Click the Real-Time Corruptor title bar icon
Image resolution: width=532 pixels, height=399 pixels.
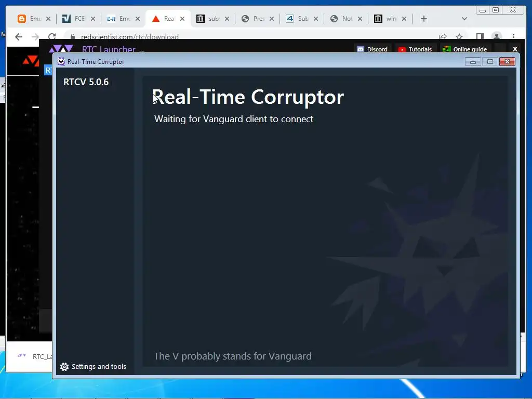tap(61, 61)
